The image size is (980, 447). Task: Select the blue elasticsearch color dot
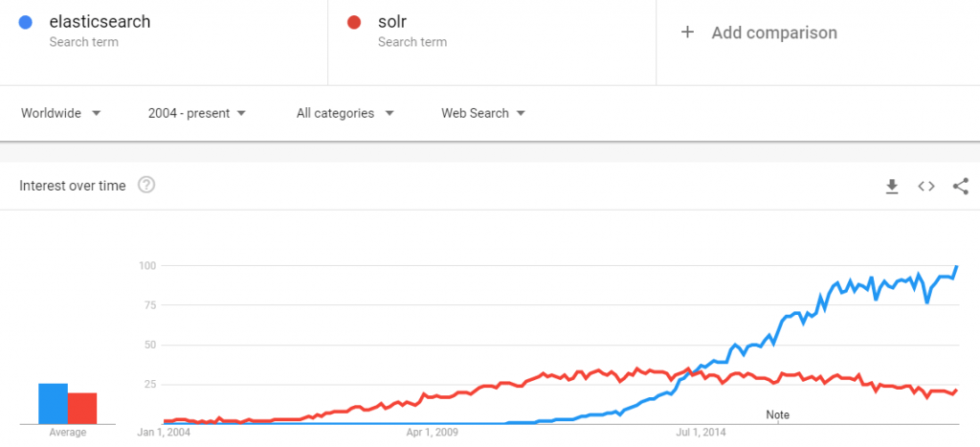(x=26, y=23)
